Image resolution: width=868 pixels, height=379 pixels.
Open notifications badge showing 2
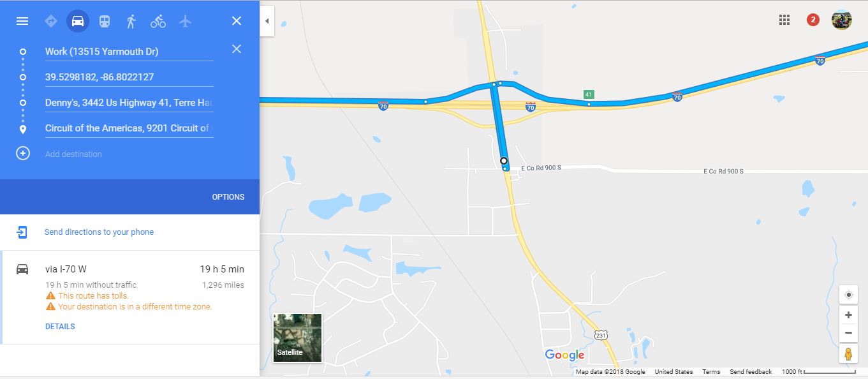click(813, 20)
